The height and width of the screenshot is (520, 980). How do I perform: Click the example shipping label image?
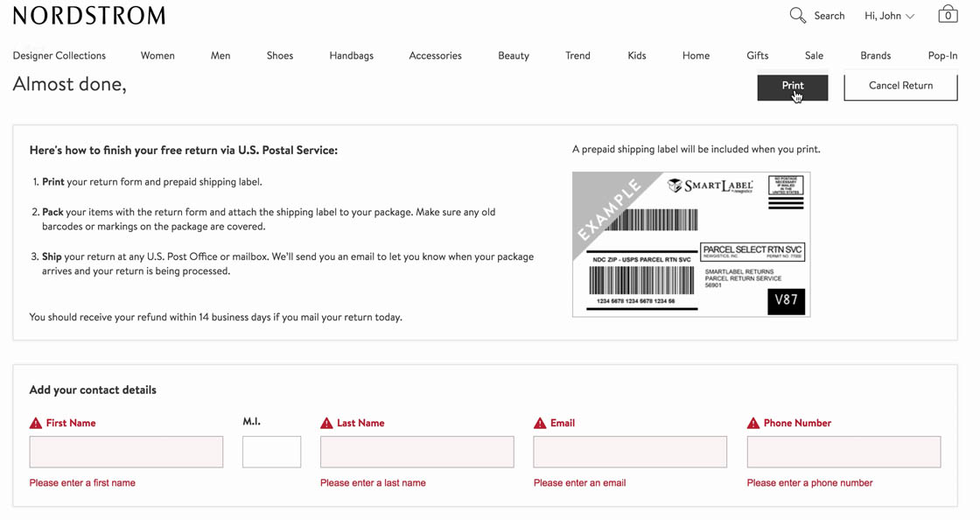pyautogui.click(x=690, y=243)
